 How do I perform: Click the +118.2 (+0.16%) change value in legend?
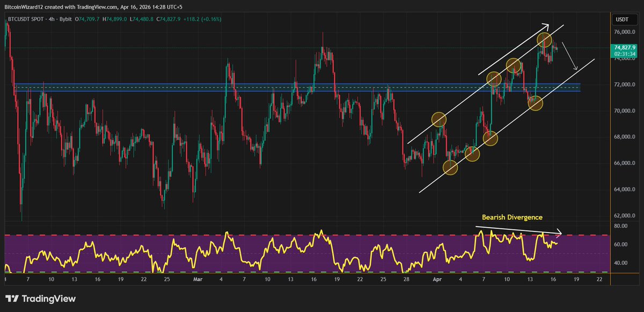(201, 19)
